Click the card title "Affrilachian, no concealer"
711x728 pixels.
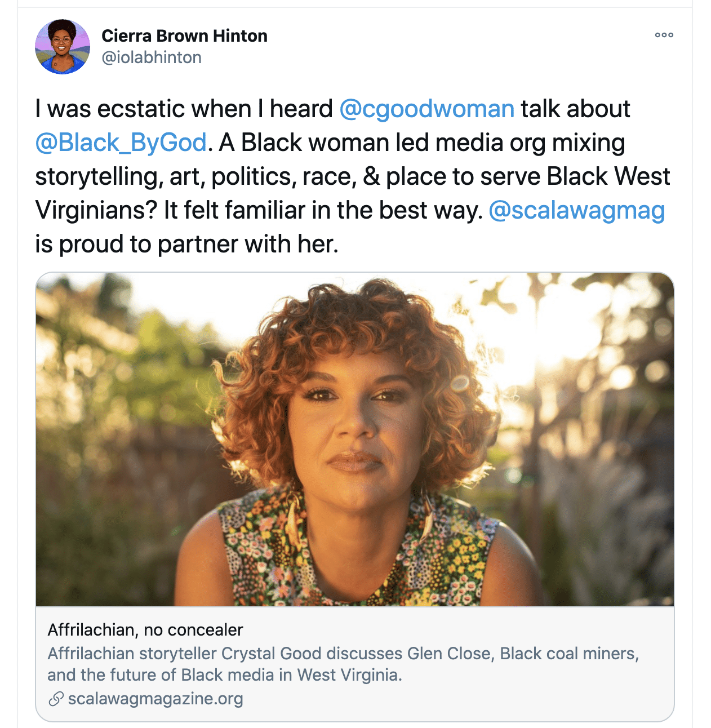click(145, 629)
